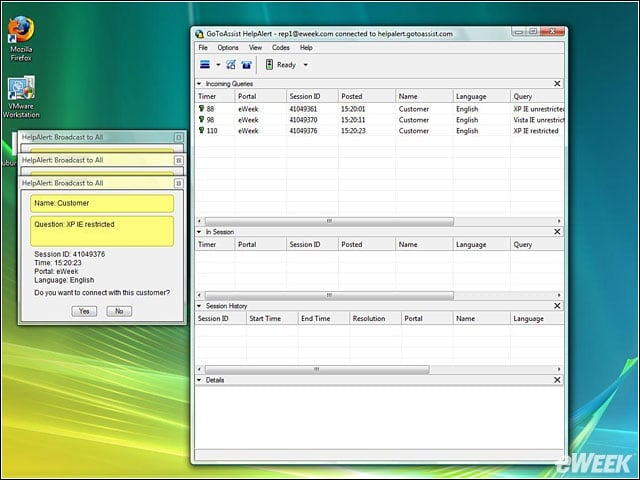Click the posted time 15:20:11

[353, 120]
